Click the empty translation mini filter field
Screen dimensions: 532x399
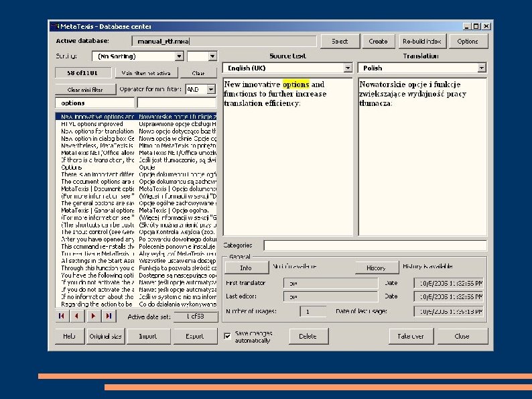click(x=176, y=103)
